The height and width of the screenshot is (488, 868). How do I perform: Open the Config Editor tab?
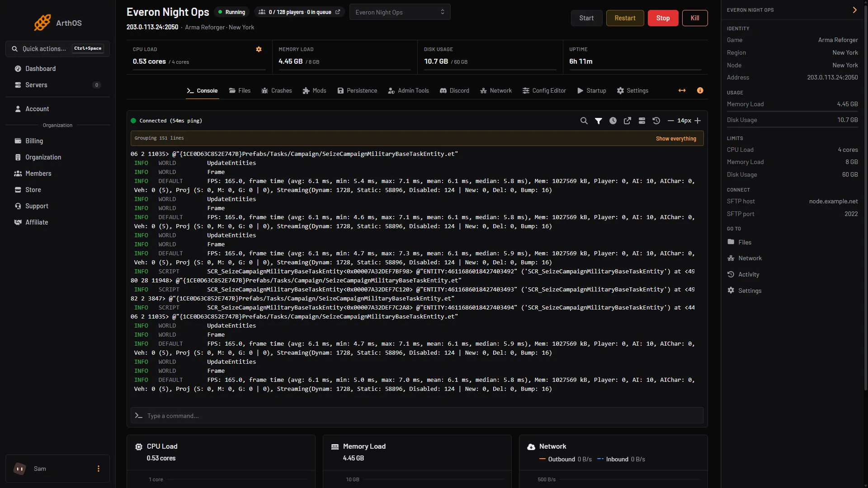(x=544, y=91)
